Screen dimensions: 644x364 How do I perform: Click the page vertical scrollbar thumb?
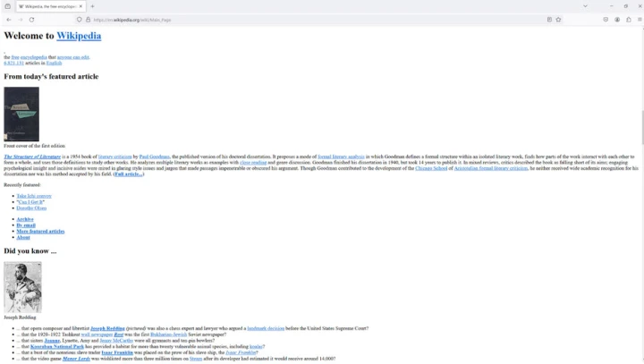pos(642,127)
